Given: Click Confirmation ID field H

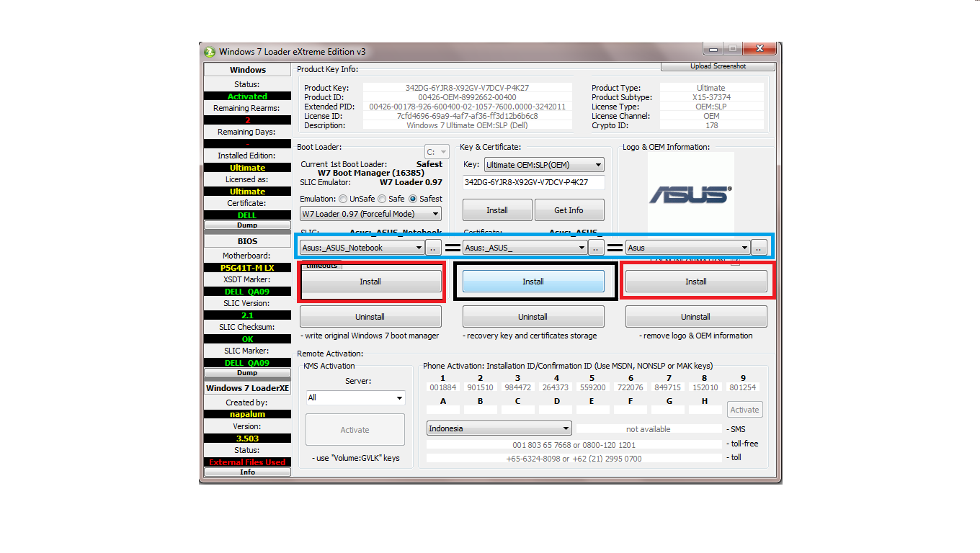Looking at the screenshot, I should [x=705, y=410].
